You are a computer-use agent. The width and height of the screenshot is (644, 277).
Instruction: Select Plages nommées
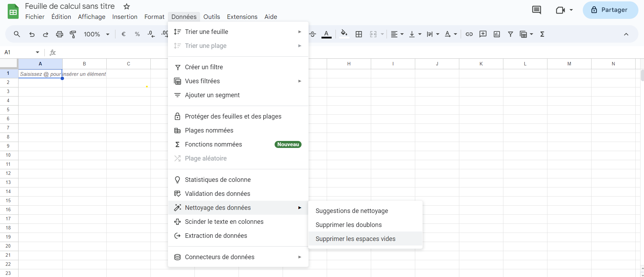pyautogui.click(x=238, y=130)
